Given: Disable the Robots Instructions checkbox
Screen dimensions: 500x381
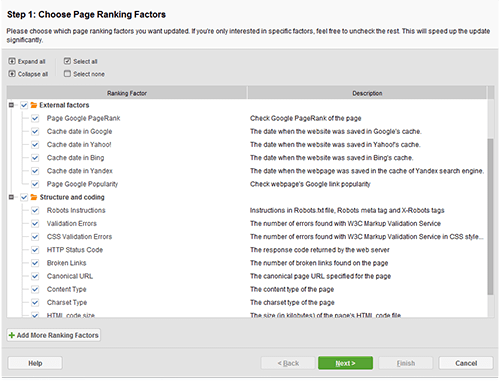Looking at the screenshot, I should tap(35, 210).
